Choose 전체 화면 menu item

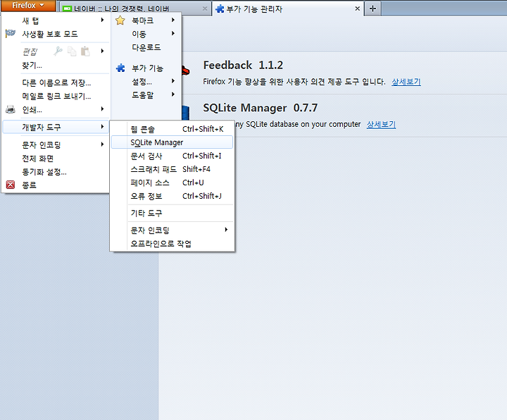(38, 159)
